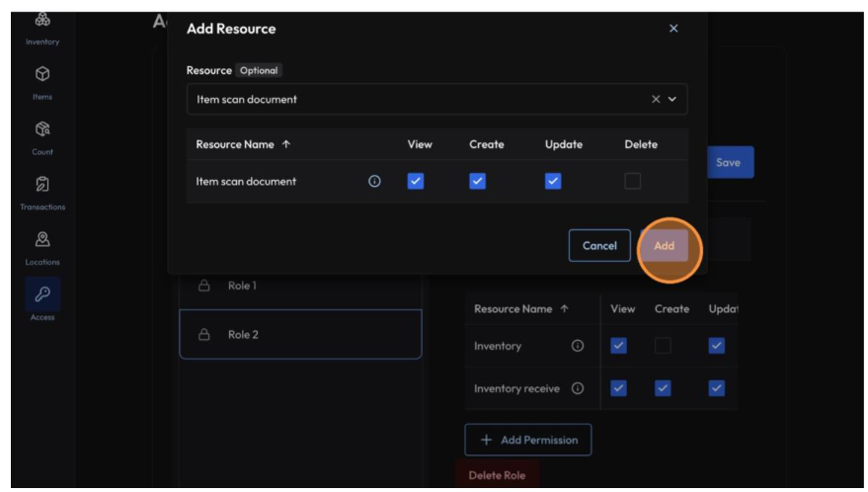Click the Optional label tag
The width and height of the screenshot is (868, 492).
coord(259,70)
